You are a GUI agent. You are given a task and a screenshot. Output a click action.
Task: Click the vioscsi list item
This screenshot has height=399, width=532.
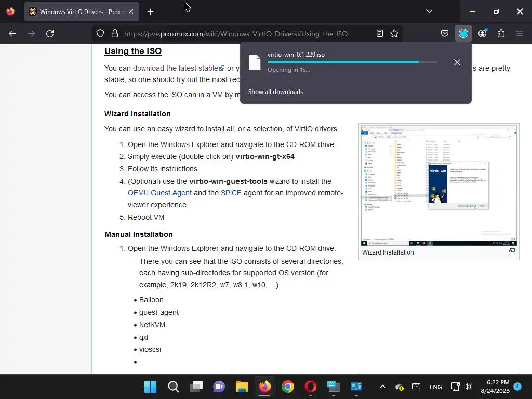point(150,350)
